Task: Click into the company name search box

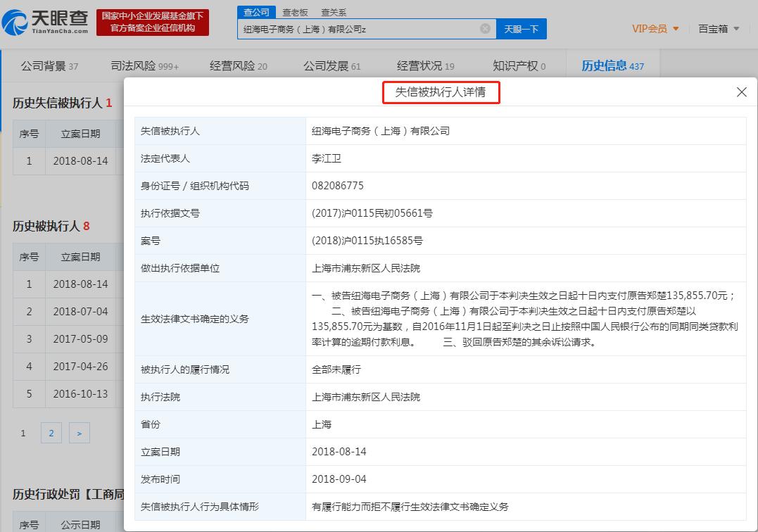Action: coord(359,29)
